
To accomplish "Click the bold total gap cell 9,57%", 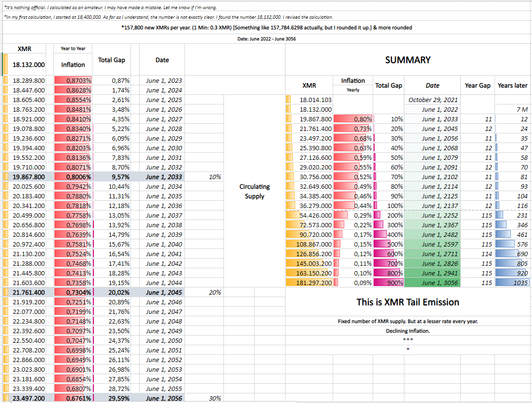I will click(111, 177).
